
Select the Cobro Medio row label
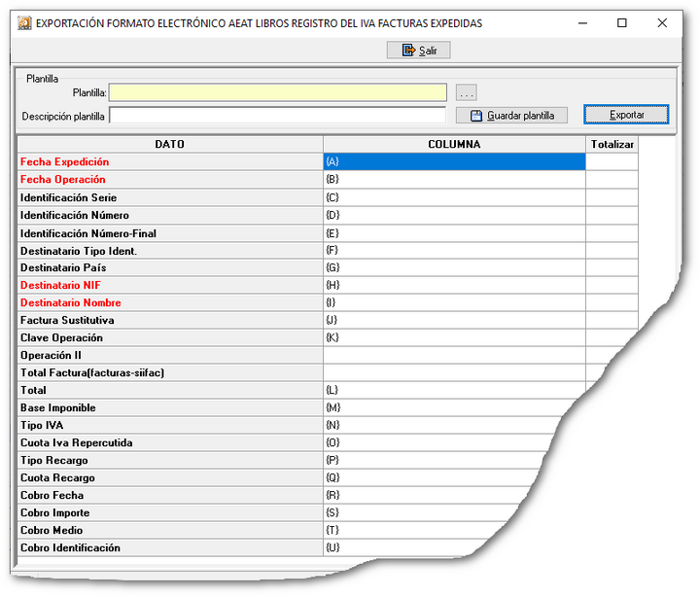(170, 530)
